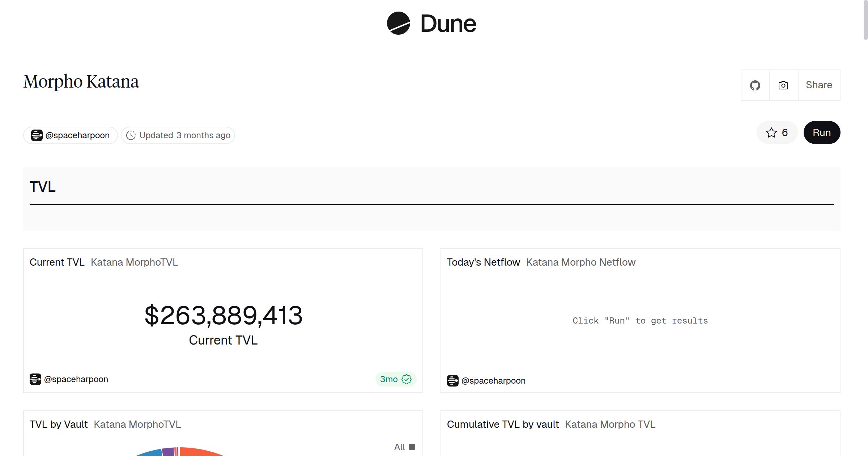
Task: Click spaceharpoon avatar in header pill
Action: 37,135
